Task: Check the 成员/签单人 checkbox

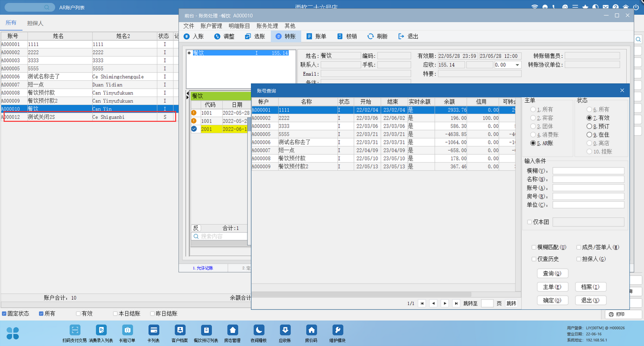Action: [x=579, y=247]
